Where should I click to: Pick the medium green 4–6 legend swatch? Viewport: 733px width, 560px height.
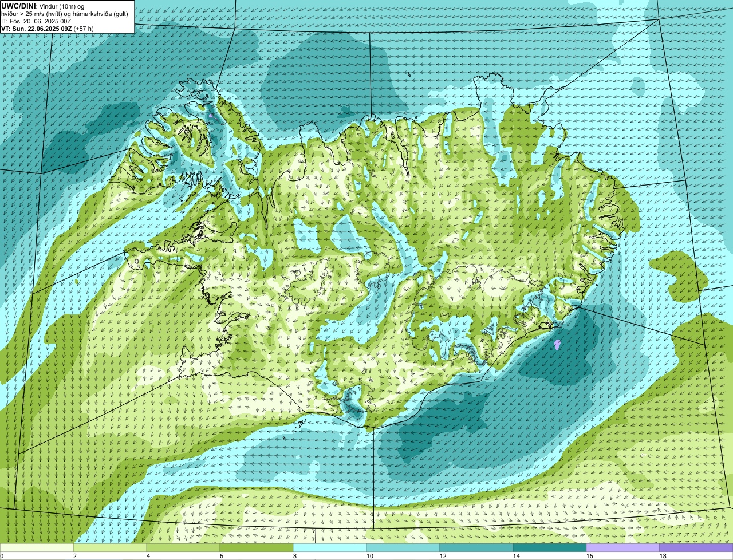[183, 548]
